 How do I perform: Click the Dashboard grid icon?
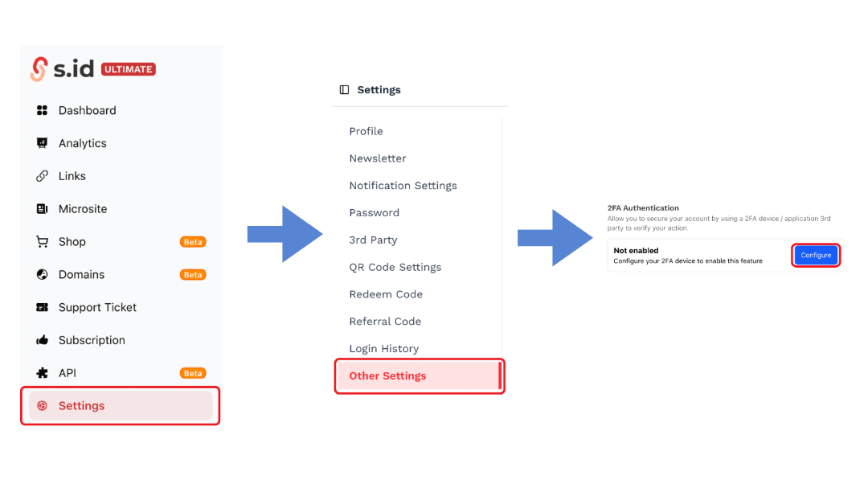[x=43, y=110]
